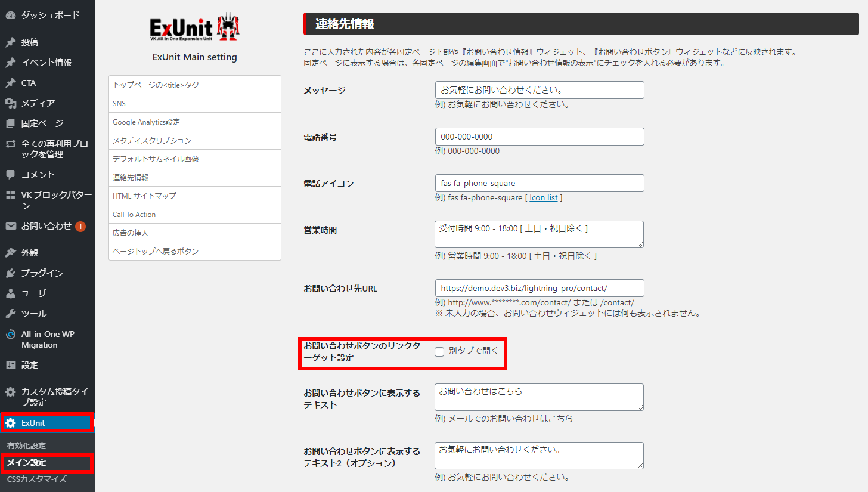
Task: Click the 電話番号 phone number input field
Action: pos(538,137)
